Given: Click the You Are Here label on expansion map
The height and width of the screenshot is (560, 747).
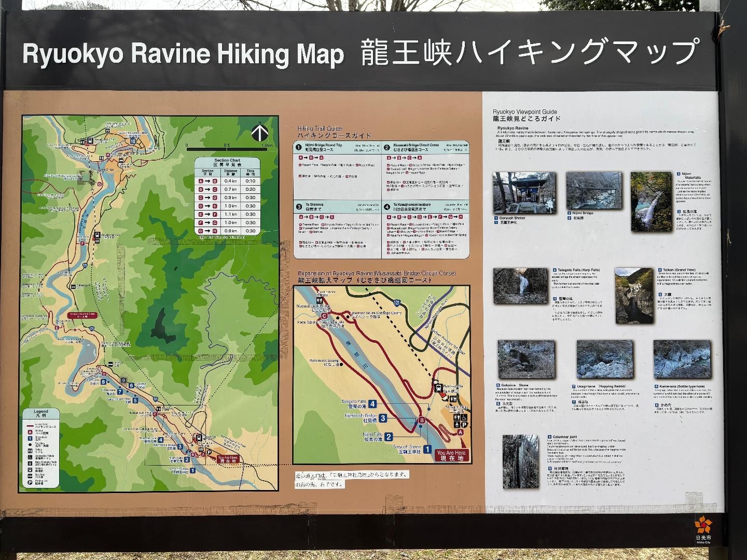Looking at the screenshot, I should [x=451, y=455].
